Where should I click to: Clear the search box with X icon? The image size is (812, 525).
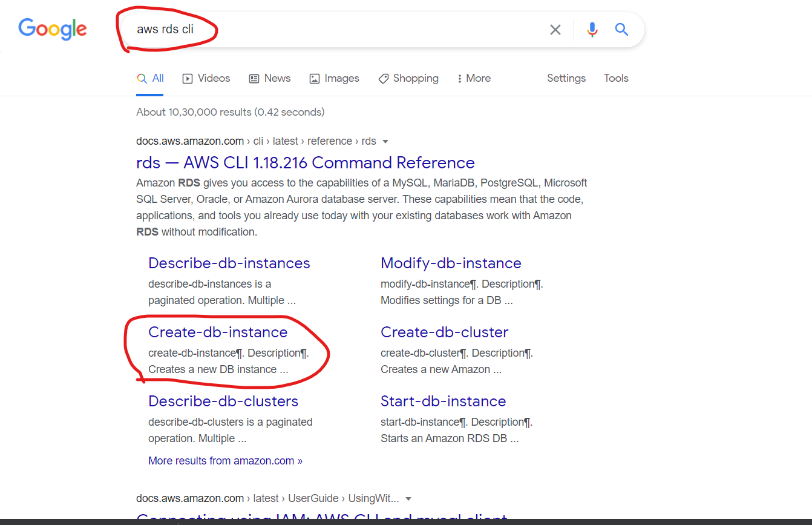[x=555, y=30]
